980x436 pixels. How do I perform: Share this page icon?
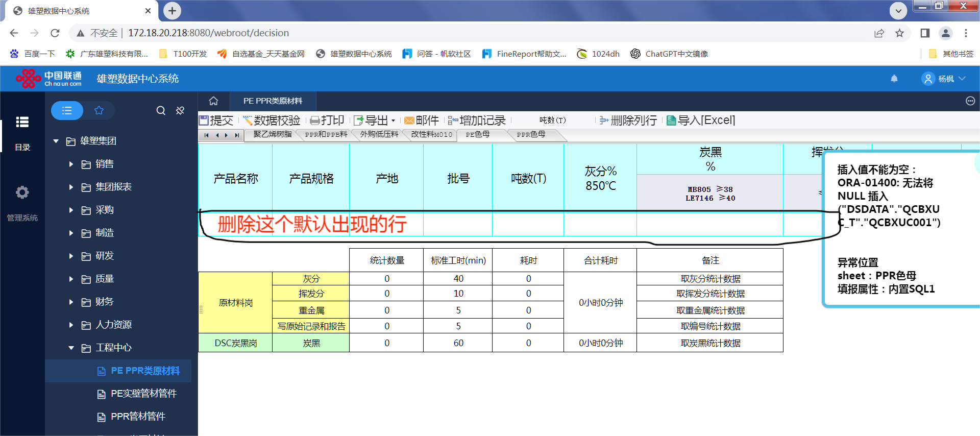tap(879, 33)
